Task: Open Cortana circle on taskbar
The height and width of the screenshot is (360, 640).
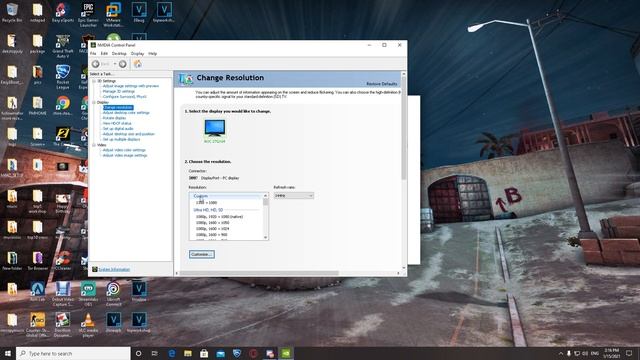Action: click(138, 353)
